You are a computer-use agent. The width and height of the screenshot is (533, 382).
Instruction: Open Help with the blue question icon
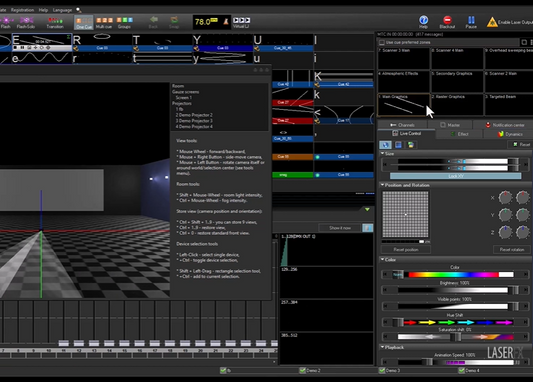424,20
